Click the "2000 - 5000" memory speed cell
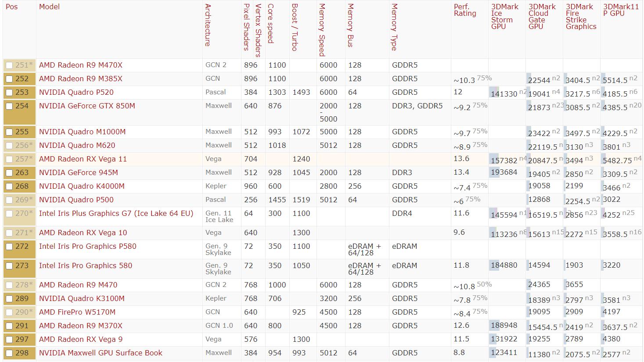 329,113
